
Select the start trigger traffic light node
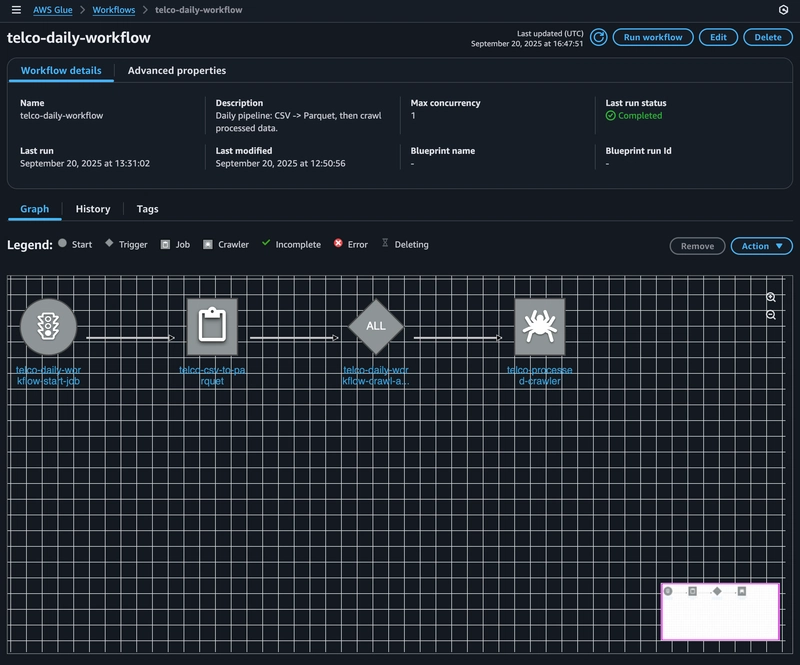tap(48, 326)
